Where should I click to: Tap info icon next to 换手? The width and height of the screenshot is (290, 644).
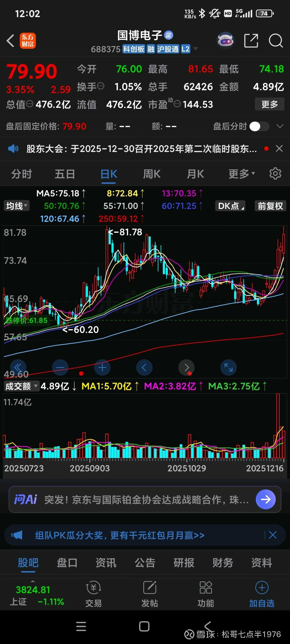click(x=101, y=86)
